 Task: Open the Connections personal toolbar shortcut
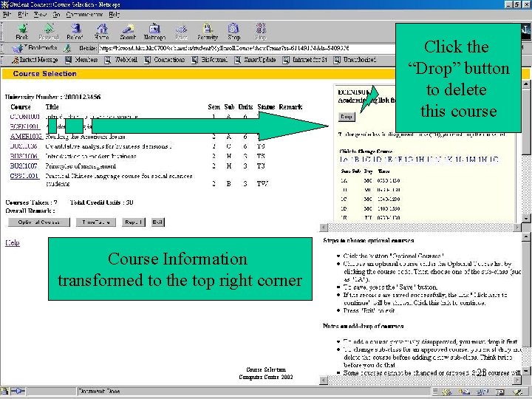point(164,60)
